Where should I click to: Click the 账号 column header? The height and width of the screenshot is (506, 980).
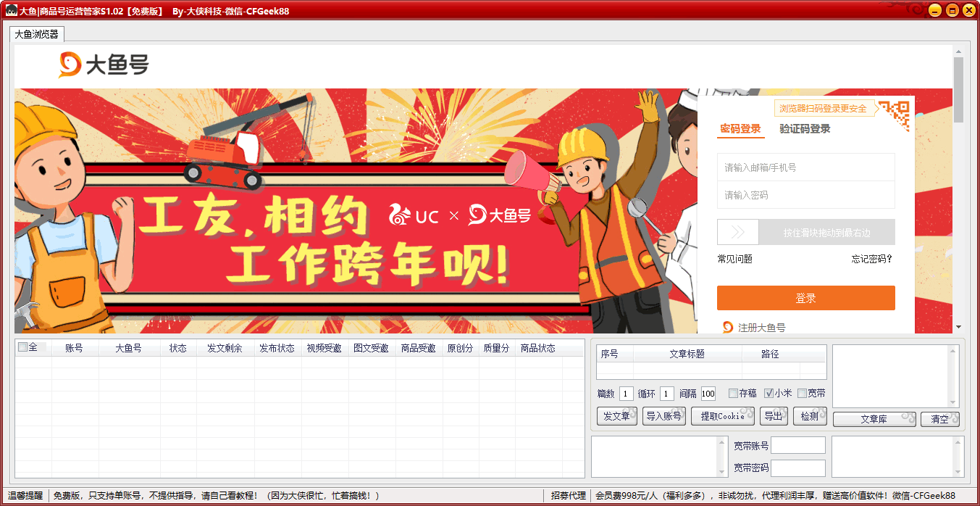click(75, 348)
